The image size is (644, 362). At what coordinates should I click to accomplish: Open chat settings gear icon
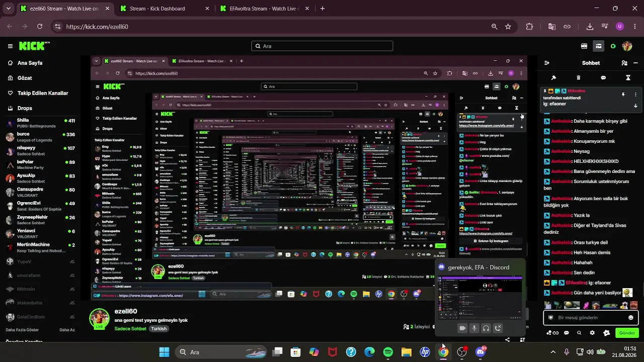592,333
